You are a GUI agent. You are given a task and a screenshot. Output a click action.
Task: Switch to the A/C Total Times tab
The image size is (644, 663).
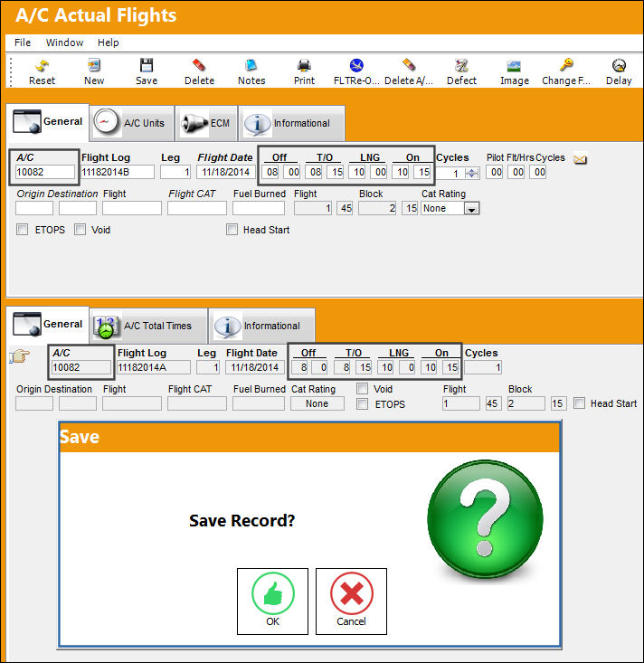coord(148,326)
